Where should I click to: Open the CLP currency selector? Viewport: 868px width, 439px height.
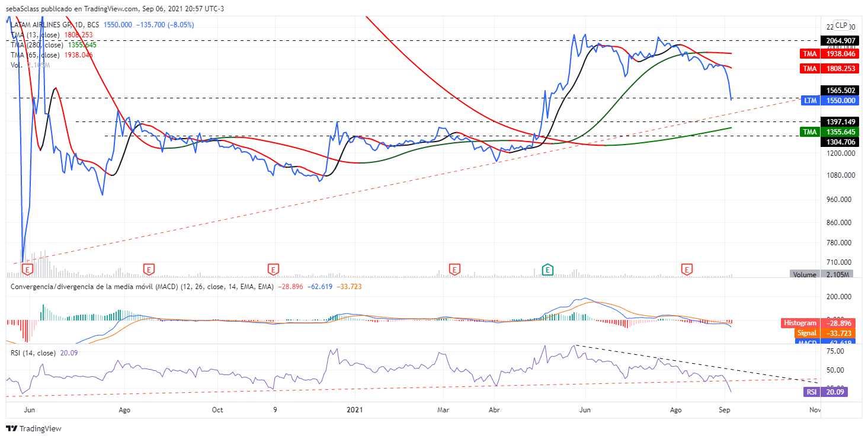click(841, 25)
